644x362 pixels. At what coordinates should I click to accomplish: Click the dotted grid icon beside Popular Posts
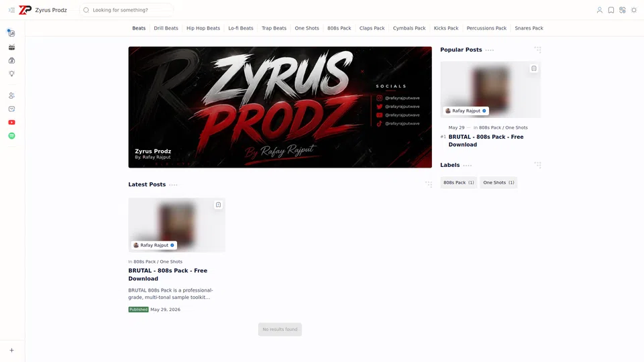point(537,50)
